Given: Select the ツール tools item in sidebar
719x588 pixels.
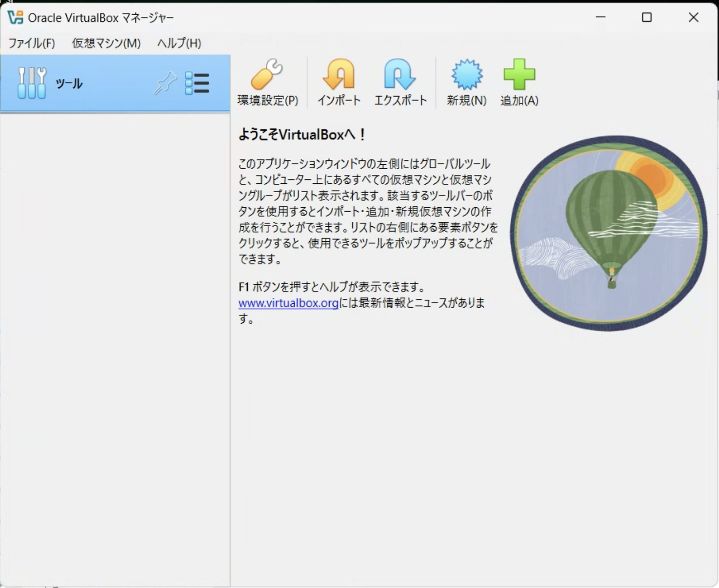Looking at the screenshot, I should (x=115, y=83).
